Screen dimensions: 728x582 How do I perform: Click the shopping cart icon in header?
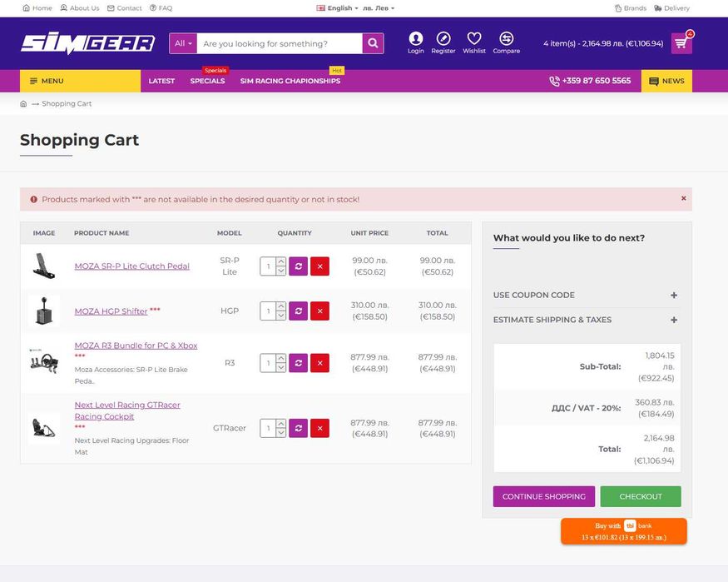[681, 43]
